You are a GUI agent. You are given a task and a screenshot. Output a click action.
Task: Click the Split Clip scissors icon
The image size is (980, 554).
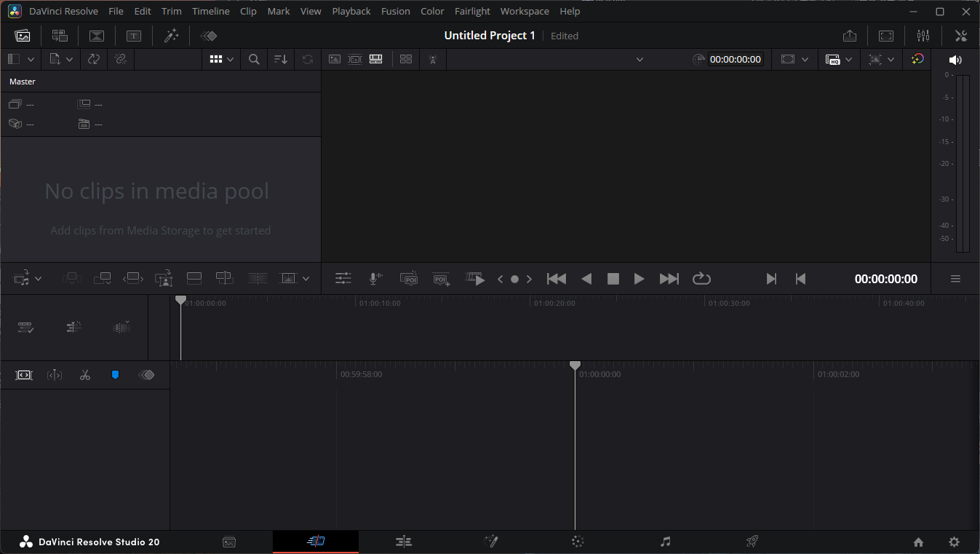85,375
